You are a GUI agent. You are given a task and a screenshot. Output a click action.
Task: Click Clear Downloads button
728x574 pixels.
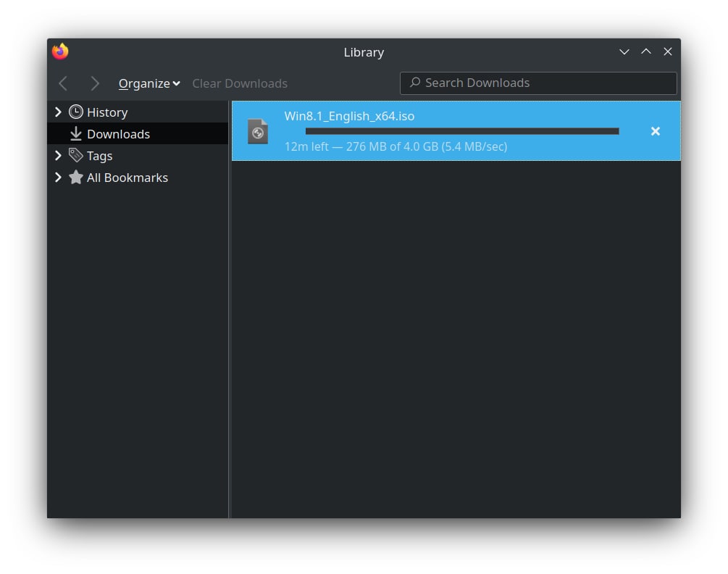pyautogui.click(x=240, y=83)
